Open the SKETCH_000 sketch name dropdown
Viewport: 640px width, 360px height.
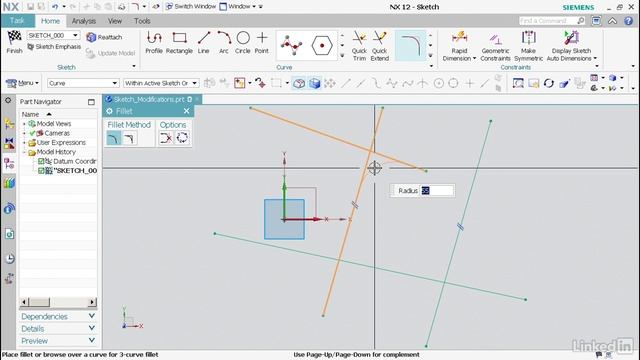click(x=75, y=36)
